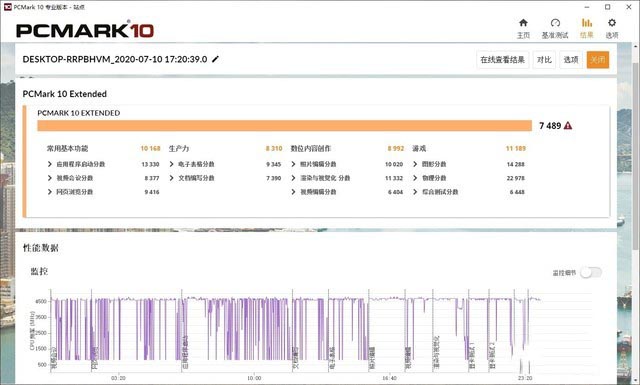Click the overall score 7 489
This screenshot has height=385, width=640.
point(550,126)
